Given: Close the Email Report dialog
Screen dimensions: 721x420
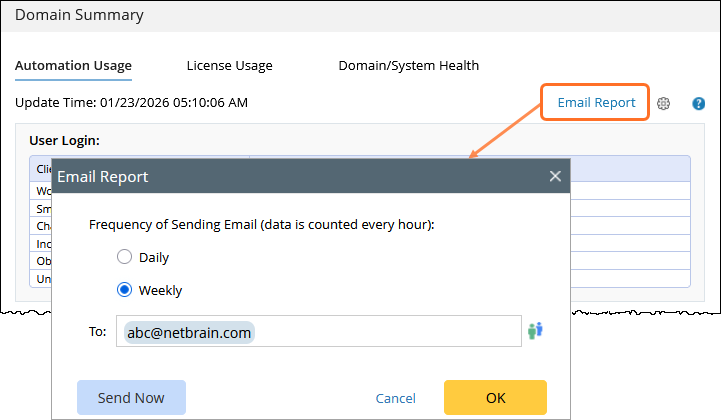Looking at the screenshot, I should pos(555,176).
